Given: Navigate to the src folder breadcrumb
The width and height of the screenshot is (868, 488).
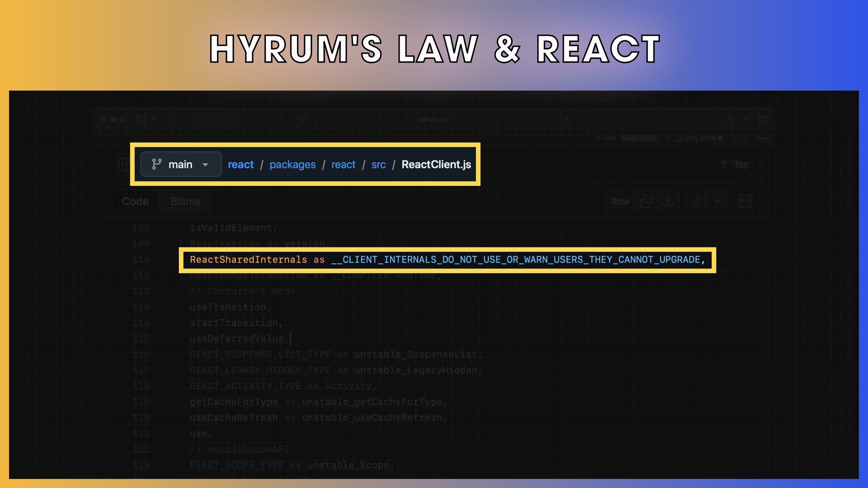Looking at the screenshot, I should (x=378, y=164).
